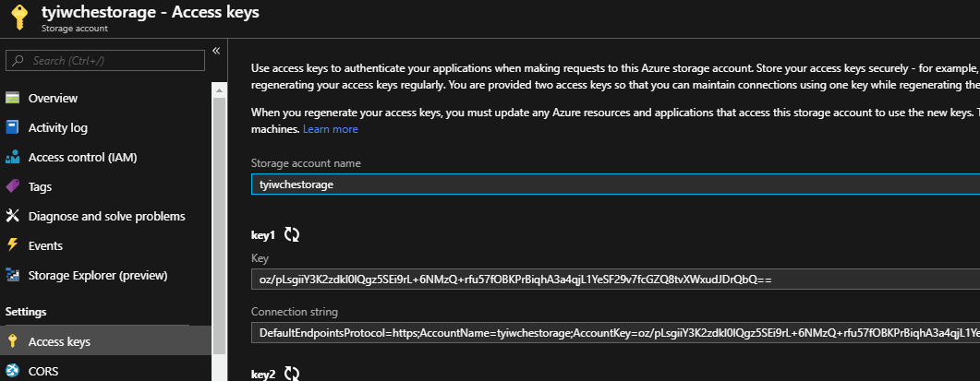Click the Overview icon
This screenshot has width=980, height=381.
[x=13, y=98]
